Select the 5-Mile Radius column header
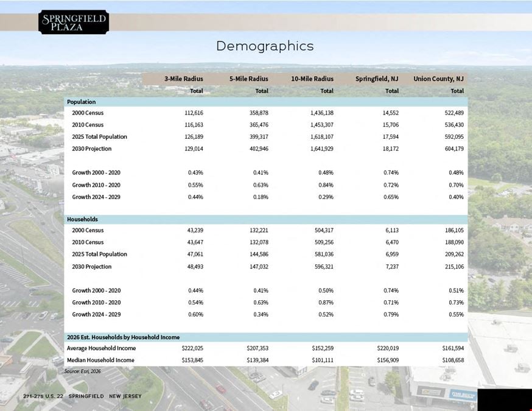 point(249,79)
